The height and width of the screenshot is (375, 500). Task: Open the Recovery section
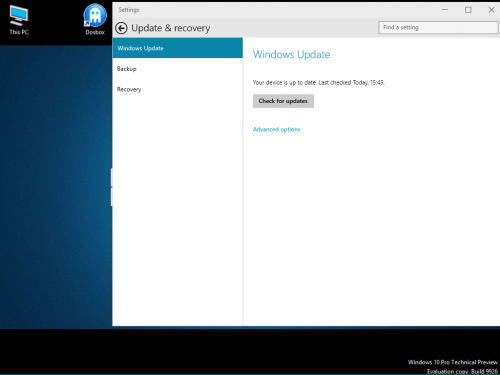[178, 89]
